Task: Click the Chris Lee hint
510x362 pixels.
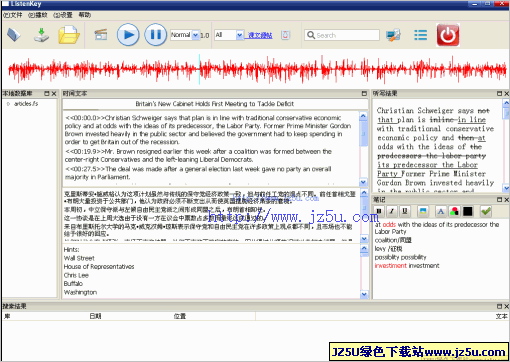Action: click(x=76, y=275)
